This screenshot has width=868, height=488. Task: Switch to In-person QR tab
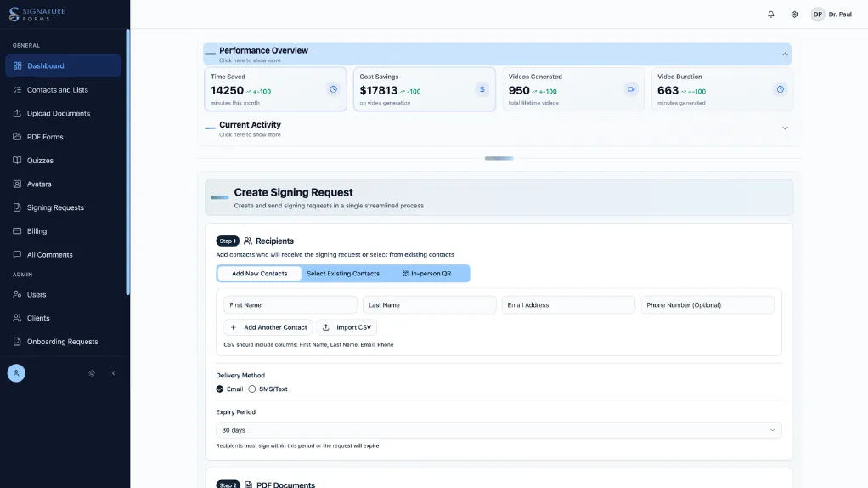pos(426,274)
